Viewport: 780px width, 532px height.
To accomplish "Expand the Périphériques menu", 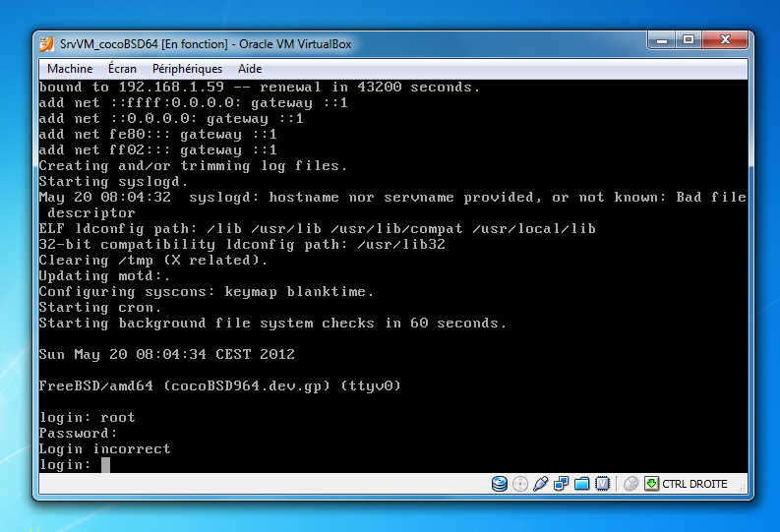I will click(187, 69).
